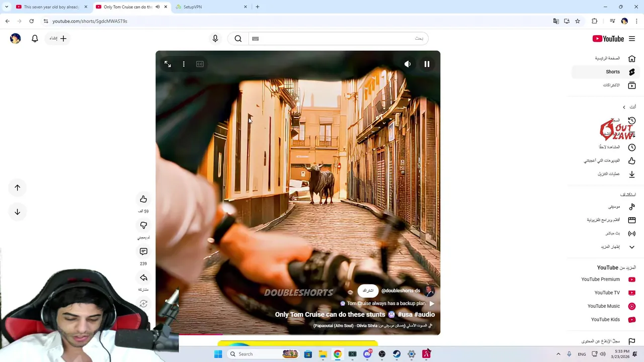Go to the previous Short with up arrow

17,188
